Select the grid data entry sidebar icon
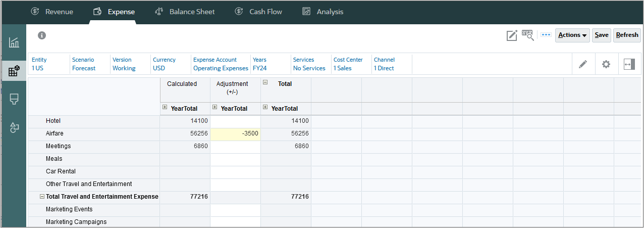 (14, 71)
